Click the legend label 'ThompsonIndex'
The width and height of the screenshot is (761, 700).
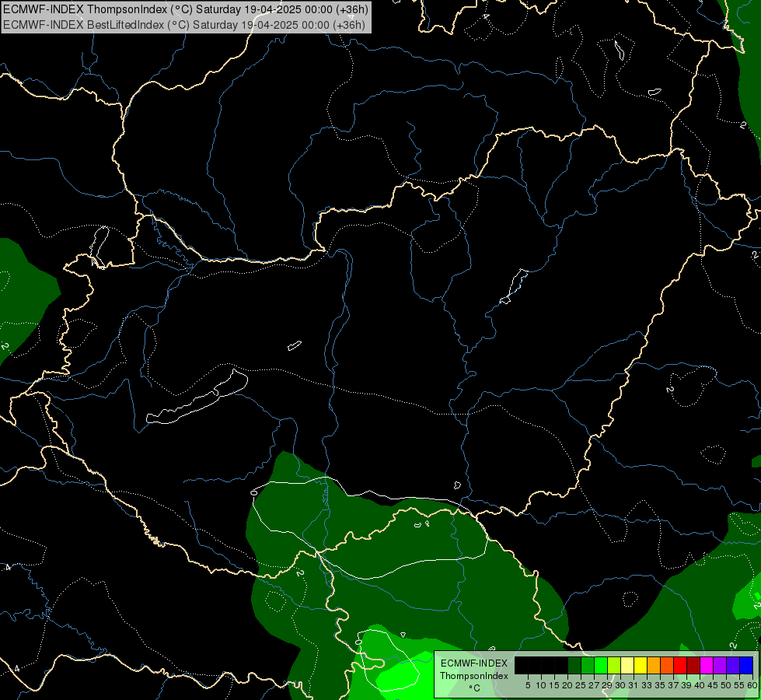click(474, 676)
